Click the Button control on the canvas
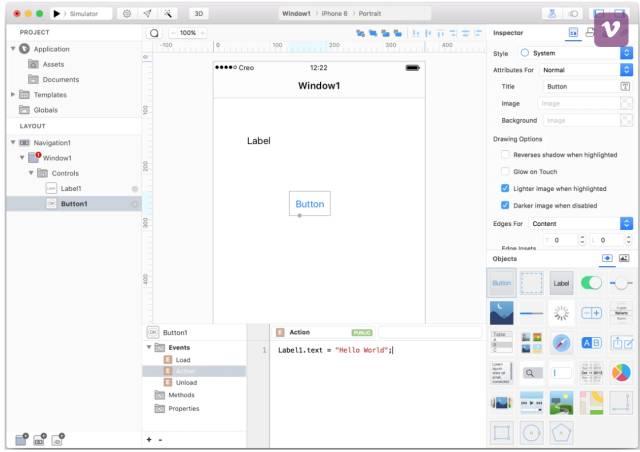Image resolution: width=640 pixels, height=452 pixels. [310, 204]
